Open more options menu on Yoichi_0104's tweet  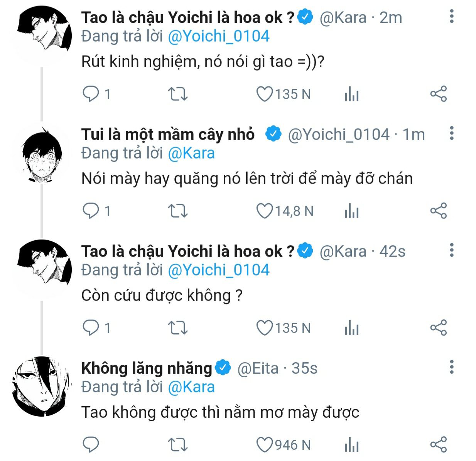pos(452,133)
